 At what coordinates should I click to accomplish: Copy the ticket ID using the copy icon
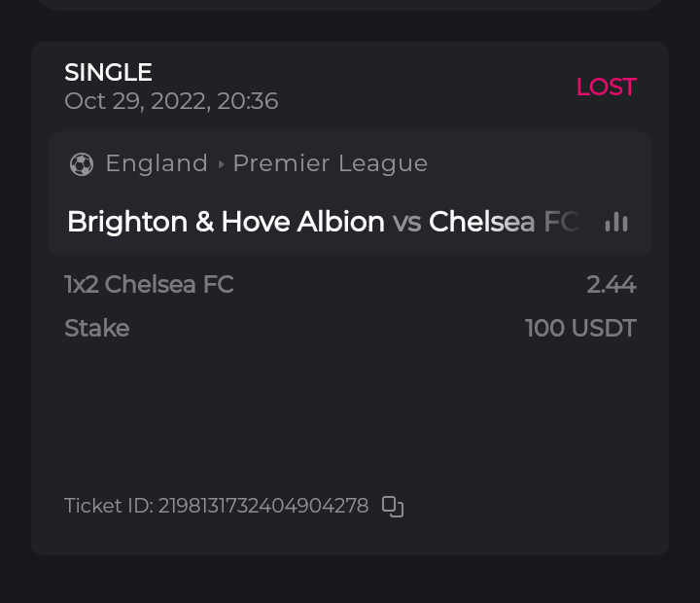[393, 507]
